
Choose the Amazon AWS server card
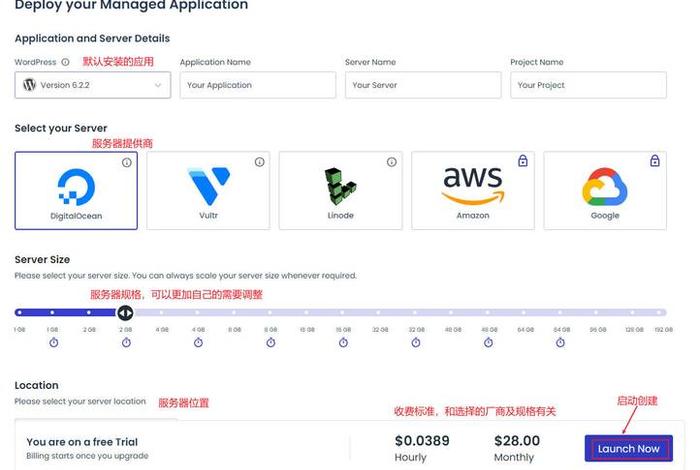(x=473, y=191)
